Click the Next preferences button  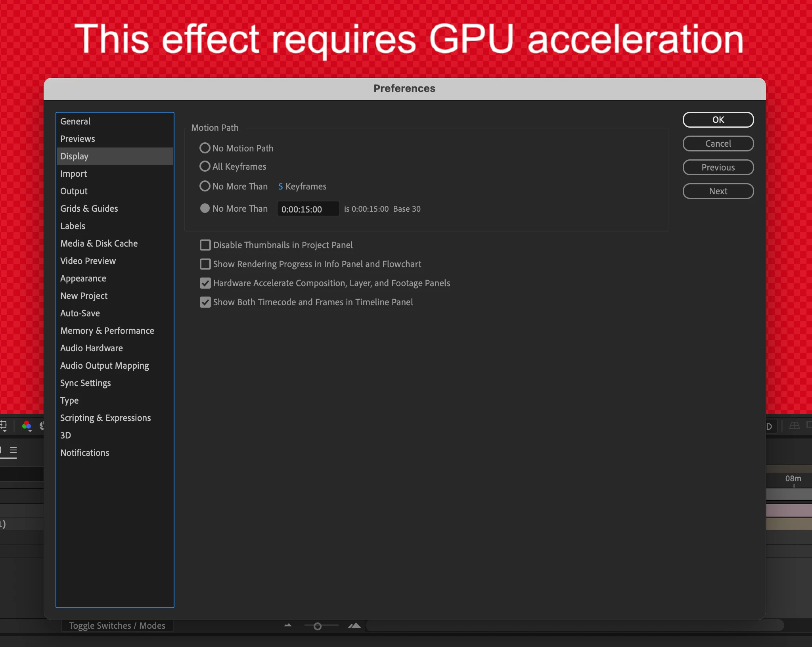718,191
